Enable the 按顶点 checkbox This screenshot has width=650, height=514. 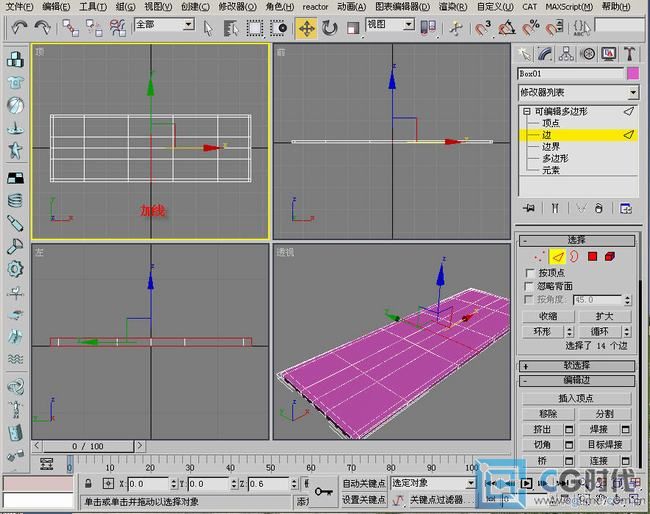point(530,273)
